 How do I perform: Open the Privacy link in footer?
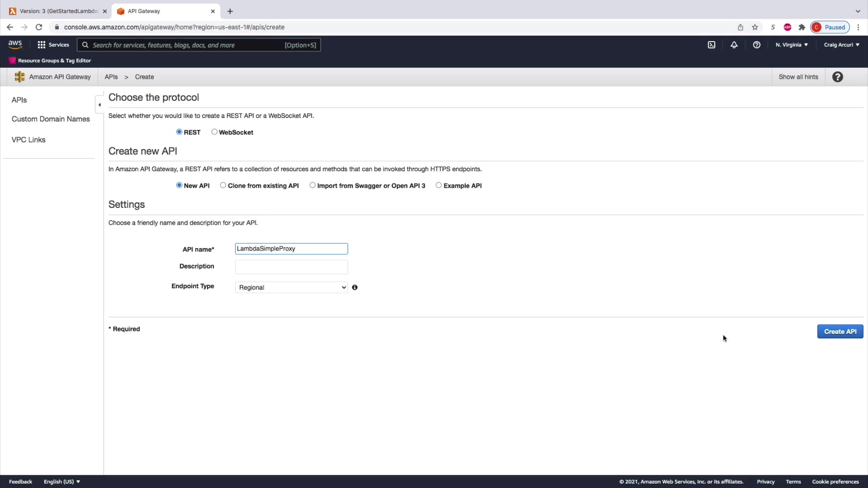tap(766, 481)
